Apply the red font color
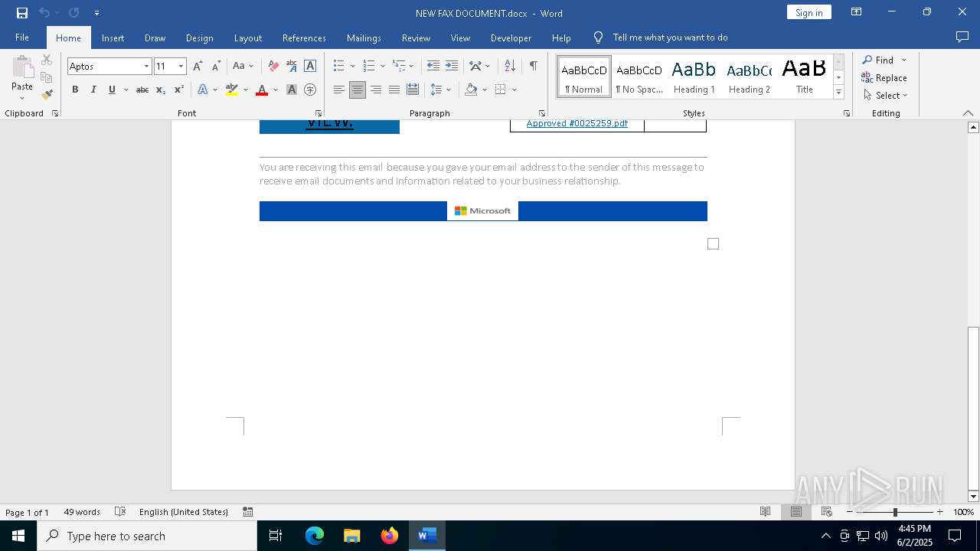980x551 pixels. (262, 90)
